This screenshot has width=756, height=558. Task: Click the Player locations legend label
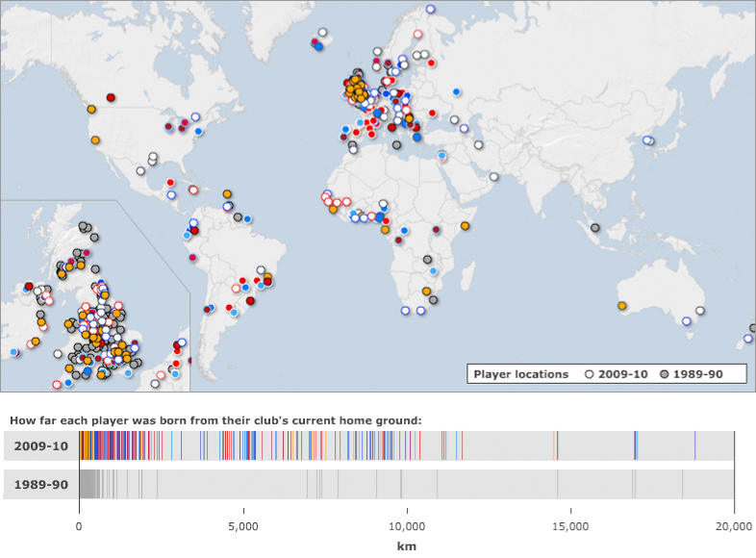click(x=520, y=374)
